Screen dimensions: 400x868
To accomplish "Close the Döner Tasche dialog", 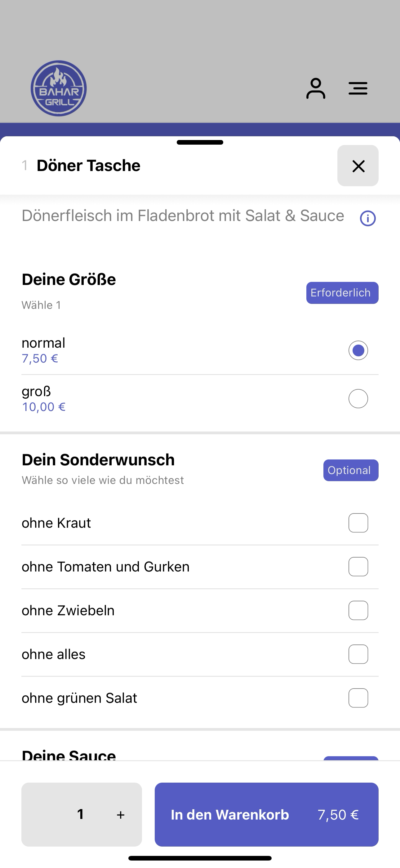I will [x=358, y=166].
